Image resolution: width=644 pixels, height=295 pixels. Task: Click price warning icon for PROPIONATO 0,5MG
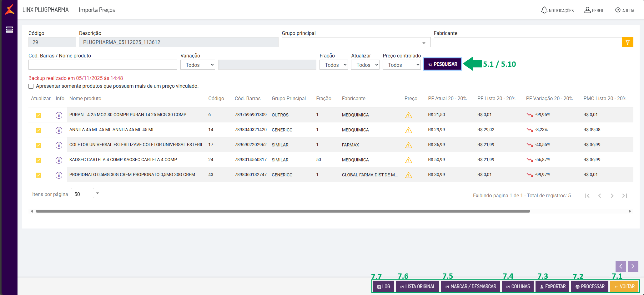point(409,175)
